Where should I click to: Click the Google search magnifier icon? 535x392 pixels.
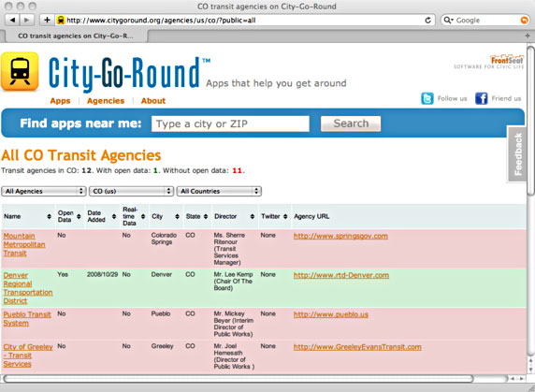click(x=448, y=21)
